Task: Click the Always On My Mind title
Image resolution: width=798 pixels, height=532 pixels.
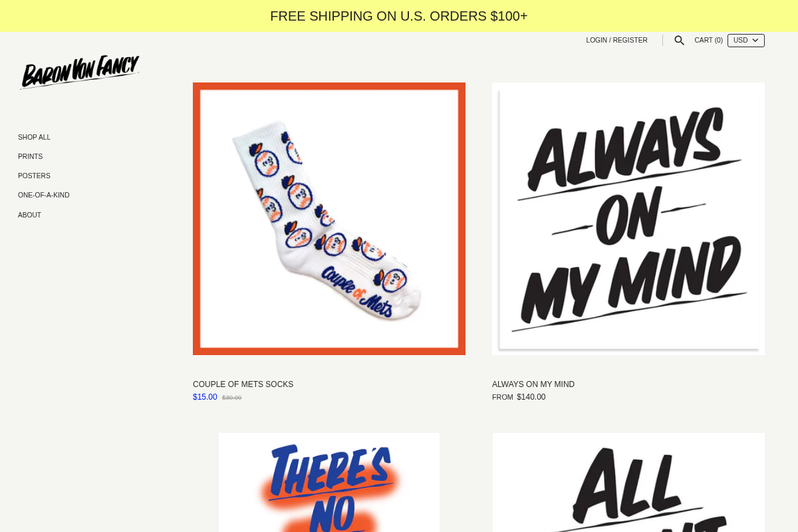Action: (x=533, y=384)
